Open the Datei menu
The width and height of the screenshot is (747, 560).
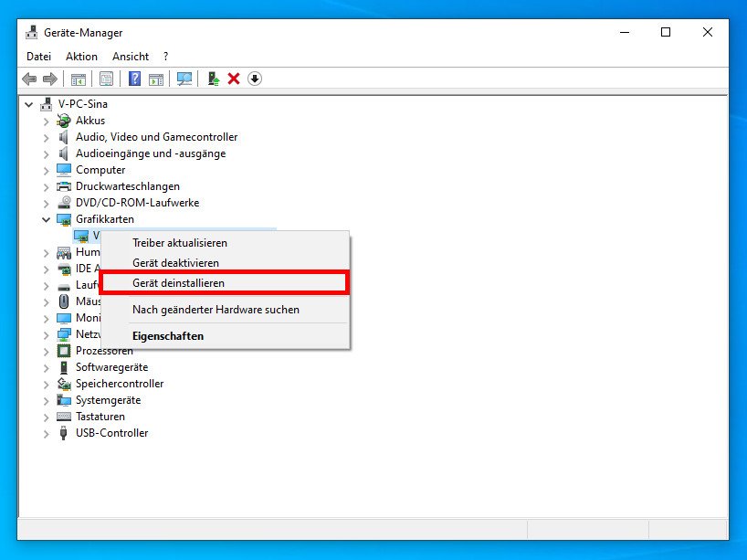point(38,57)
